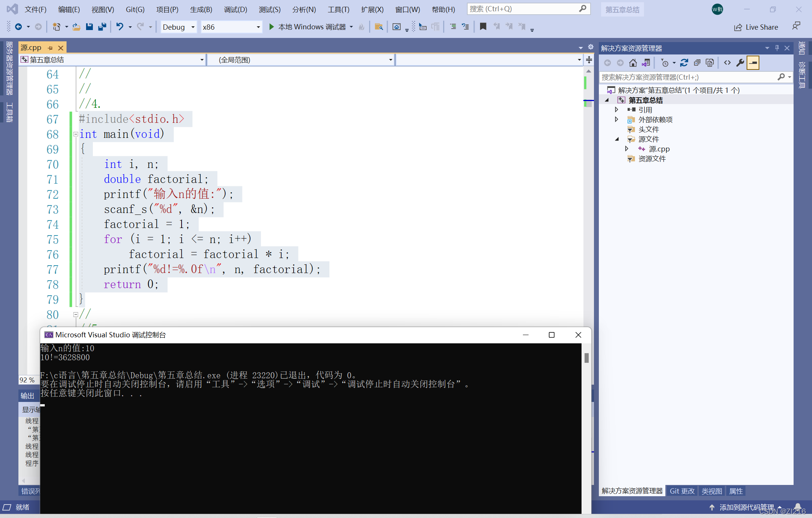The height and width of the screenshot is (518, 812).
Task: Switch to the Git 更改 tab
Action: pyautogui.click(x=682, y=491)
